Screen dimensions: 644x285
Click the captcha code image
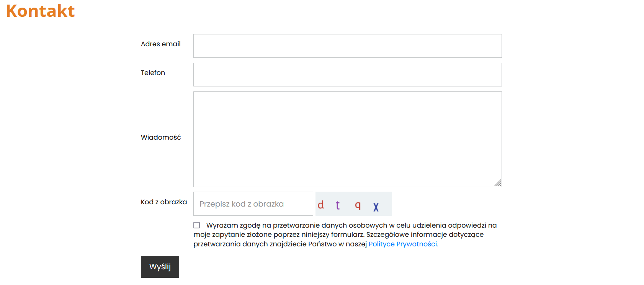click(x=354, y=204)
